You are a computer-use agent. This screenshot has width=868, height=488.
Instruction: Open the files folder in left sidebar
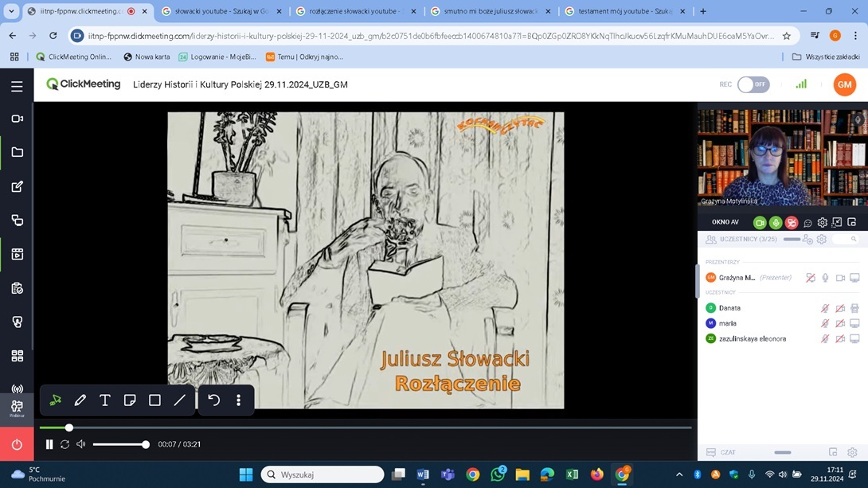click(17, 152)
